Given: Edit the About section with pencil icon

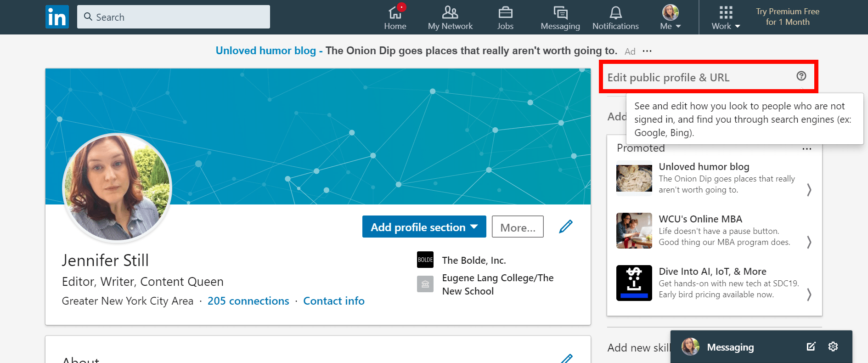Looking at the screenshot, I should pyautogui.click(x=567, y=359).
